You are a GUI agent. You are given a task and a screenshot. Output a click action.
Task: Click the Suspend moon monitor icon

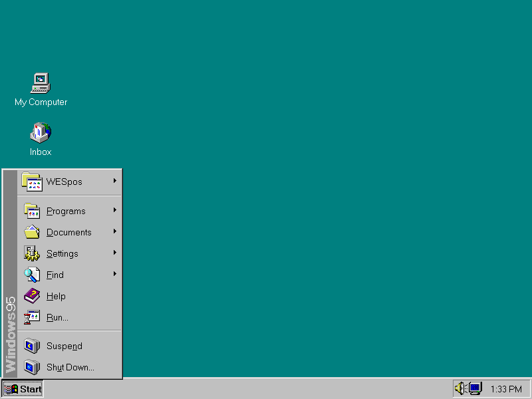[x=32, y=346]
